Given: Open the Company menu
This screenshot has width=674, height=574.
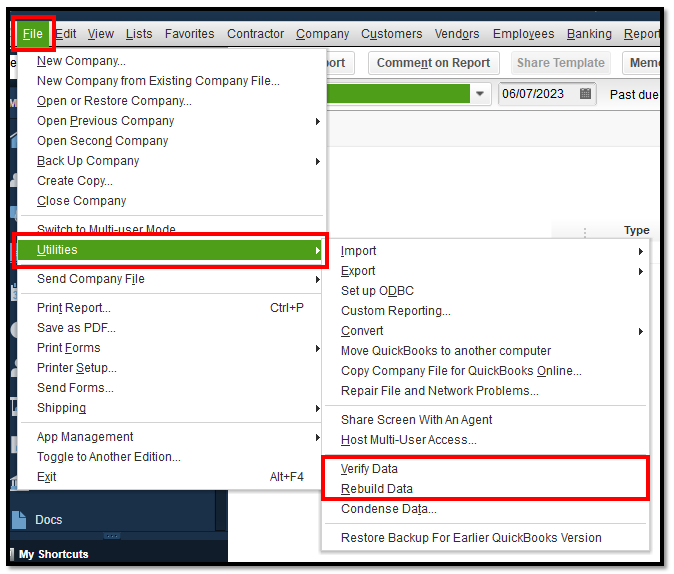Looking at the screenshot, I should point(322,34).
